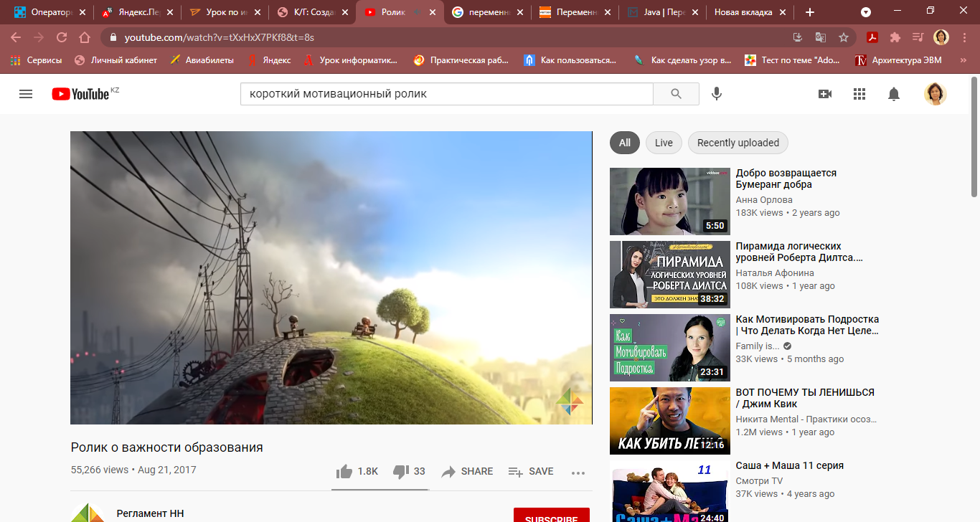Viewport: 980px width, 522px height.
Task: Open the Регламент НН channel name link
Action: (151, 513)
